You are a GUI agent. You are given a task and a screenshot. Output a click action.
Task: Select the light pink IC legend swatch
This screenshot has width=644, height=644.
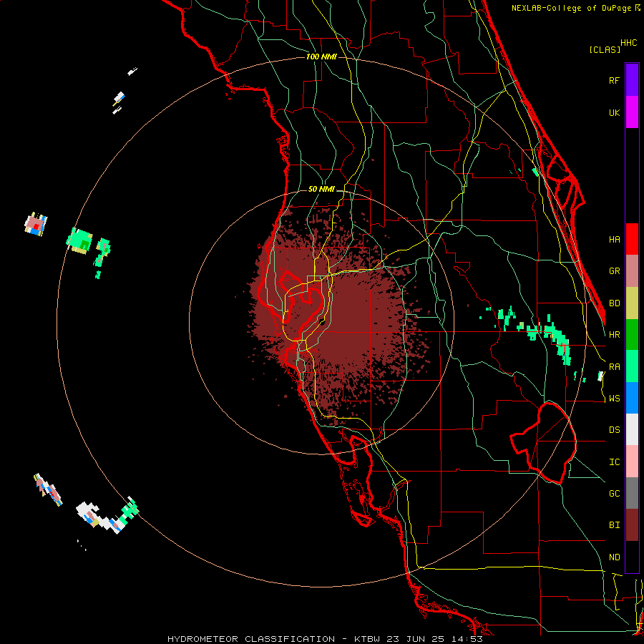pos(632,462)
